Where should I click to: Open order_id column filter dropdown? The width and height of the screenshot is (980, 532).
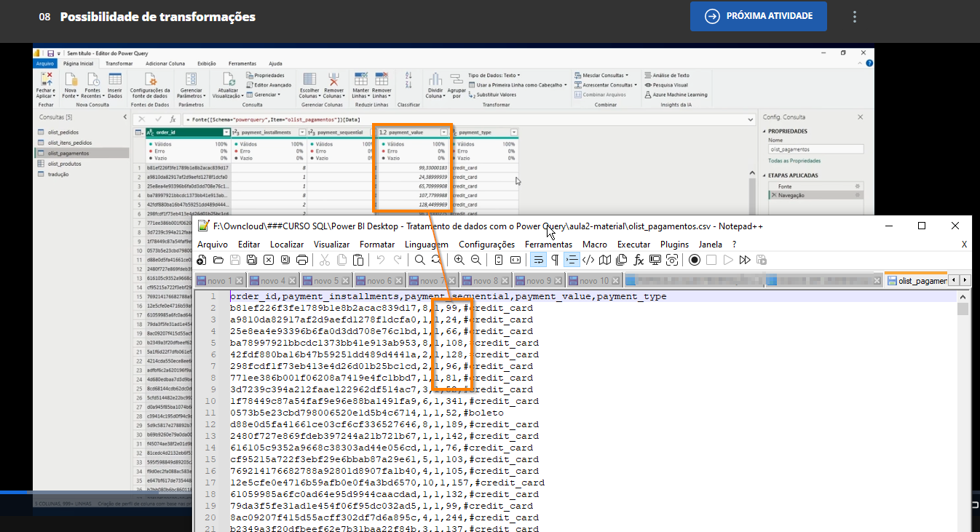(x=226, y=132)
